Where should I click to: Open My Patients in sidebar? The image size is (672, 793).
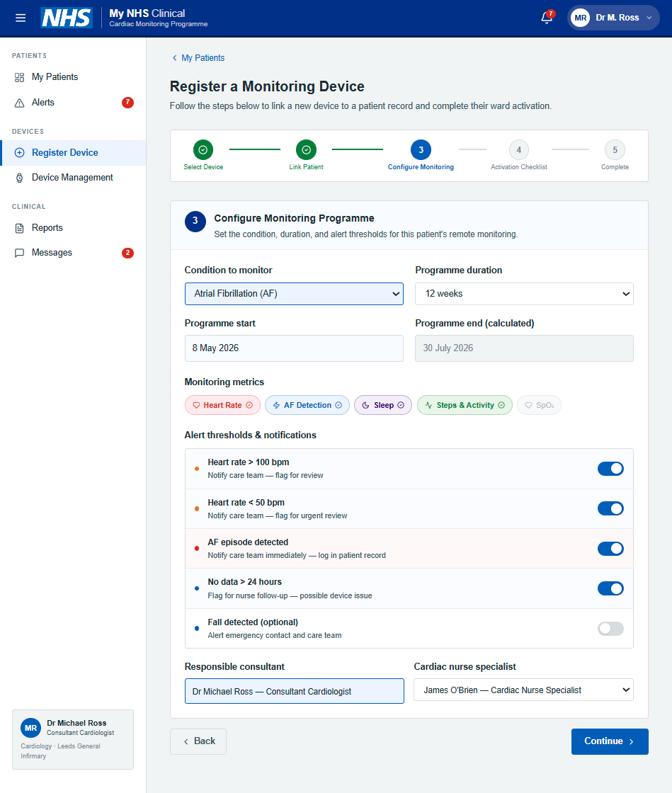coord(73,77)
